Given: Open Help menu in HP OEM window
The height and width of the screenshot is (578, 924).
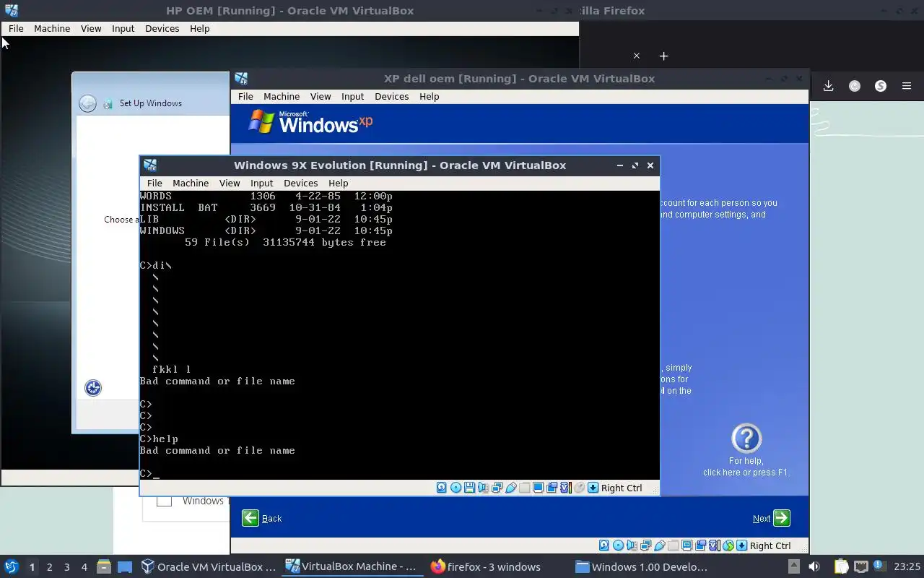Looking at the screenshot, I should point(199,28).
